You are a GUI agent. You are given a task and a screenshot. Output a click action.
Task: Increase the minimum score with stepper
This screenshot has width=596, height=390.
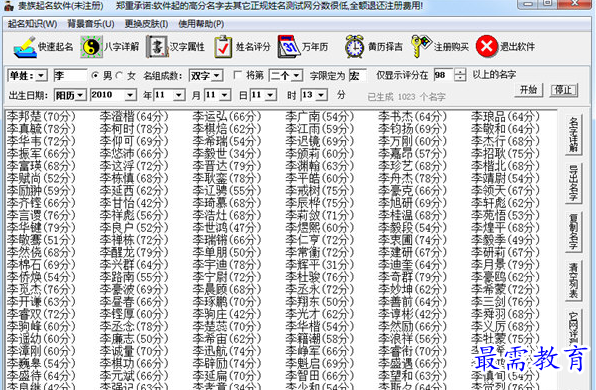point(460,72)
